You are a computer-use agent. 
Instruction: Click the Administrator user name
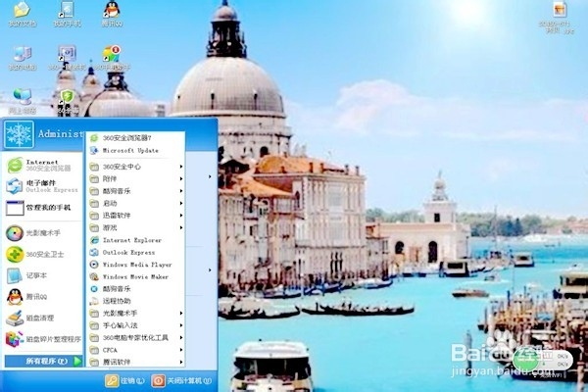pyautogui.click(x=61, y=133)
